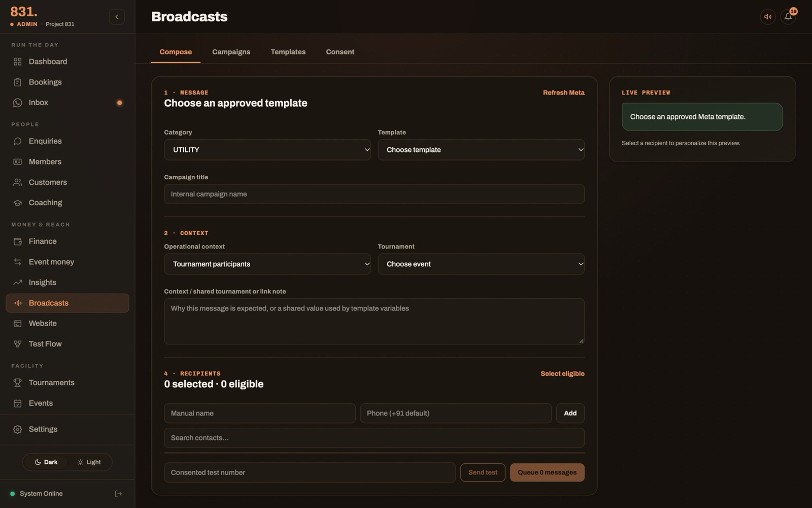
Task: Switch to the Templates tab
Action: [x=288, y=52]
